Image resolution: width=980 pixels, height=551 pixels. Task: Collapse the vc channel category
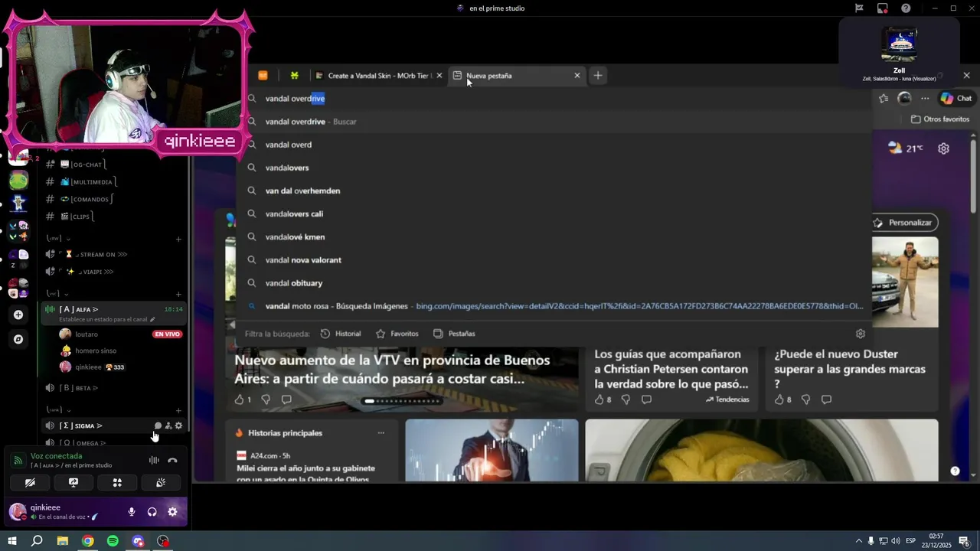(57, 293)
